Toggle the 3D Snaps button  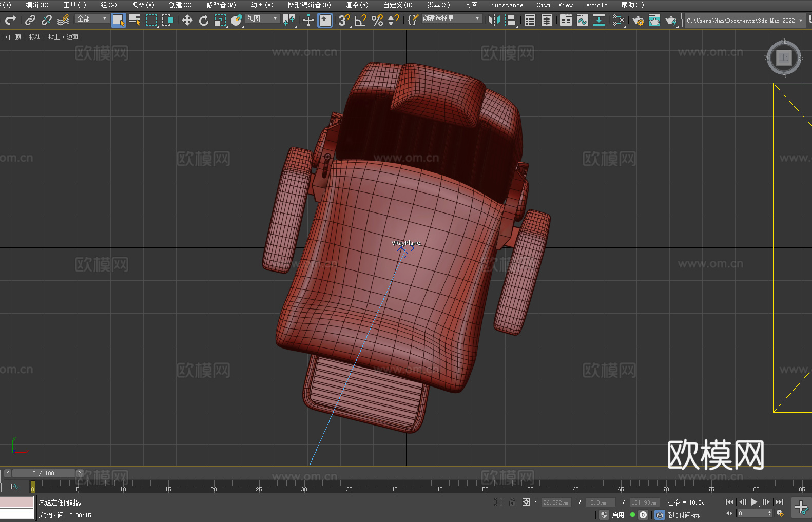coord(344,20)
